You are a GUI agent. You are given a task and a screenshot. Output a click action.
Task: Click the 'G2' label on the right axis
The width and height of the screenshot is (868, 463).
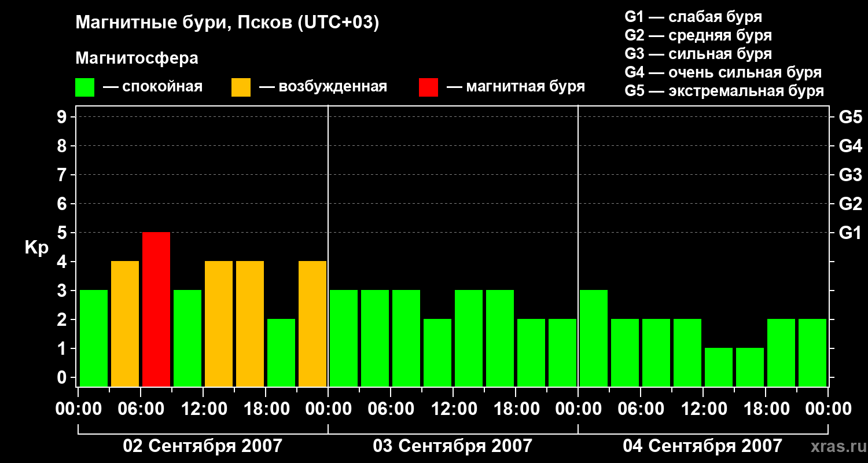coord(851,204)
